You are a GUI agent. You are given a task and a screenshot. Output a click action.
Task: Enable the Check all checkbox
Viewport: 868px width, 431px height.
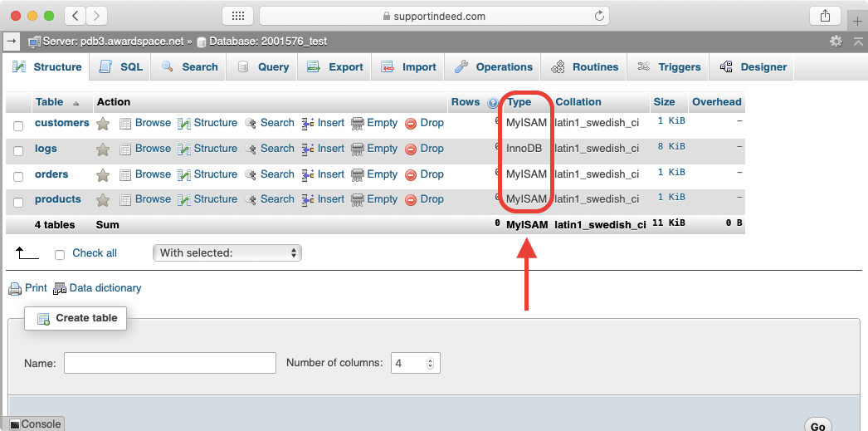point(60,254)
